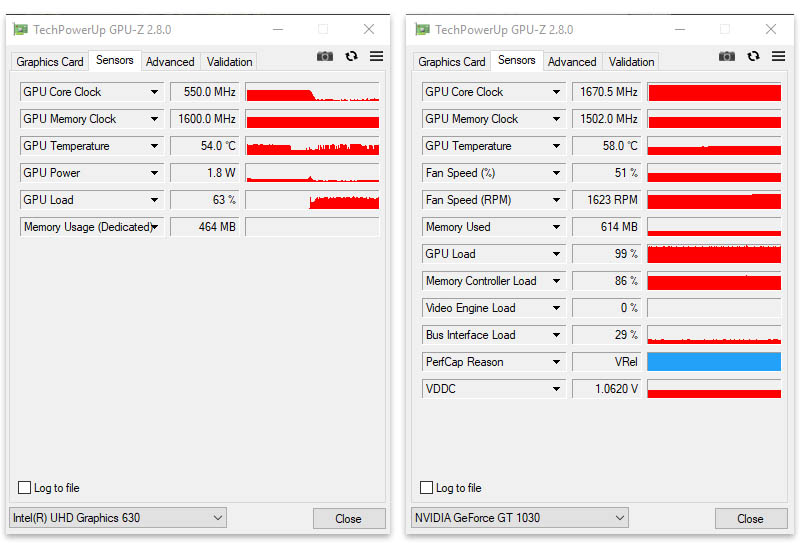Image resolution: width=800 pixels, height=548 pixels.
Task: Expand the GPU Load dropdown in the NVIDIA window
Action: point(556,254)
